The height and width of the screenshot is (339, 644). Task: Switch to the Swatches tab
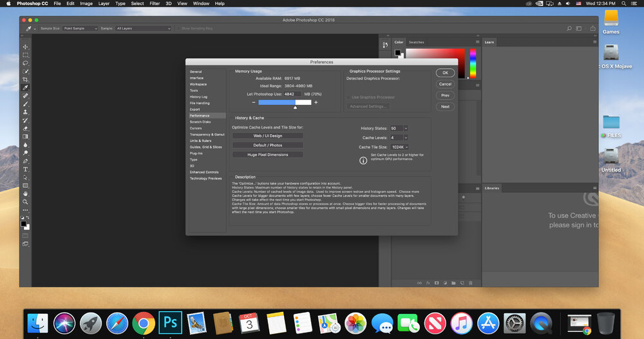pyautogui.click(x=417, y=42)
